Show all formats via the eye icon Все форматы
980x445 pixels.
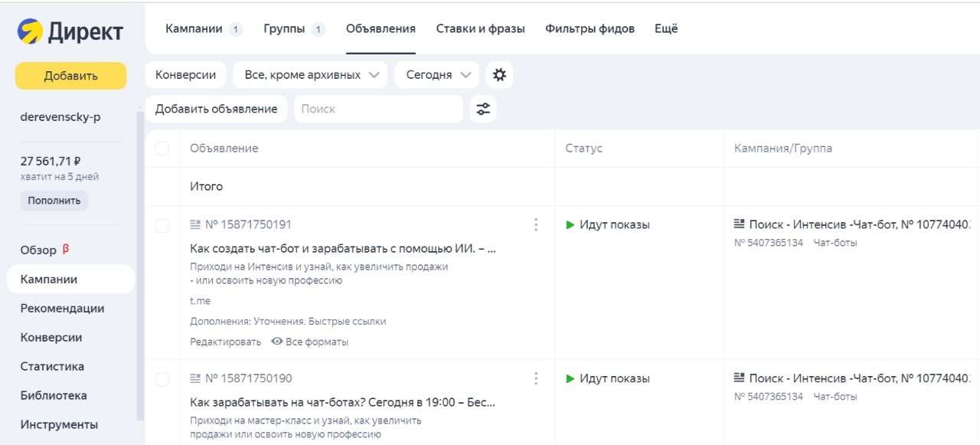pyautogui.click(x=310, y=342)
